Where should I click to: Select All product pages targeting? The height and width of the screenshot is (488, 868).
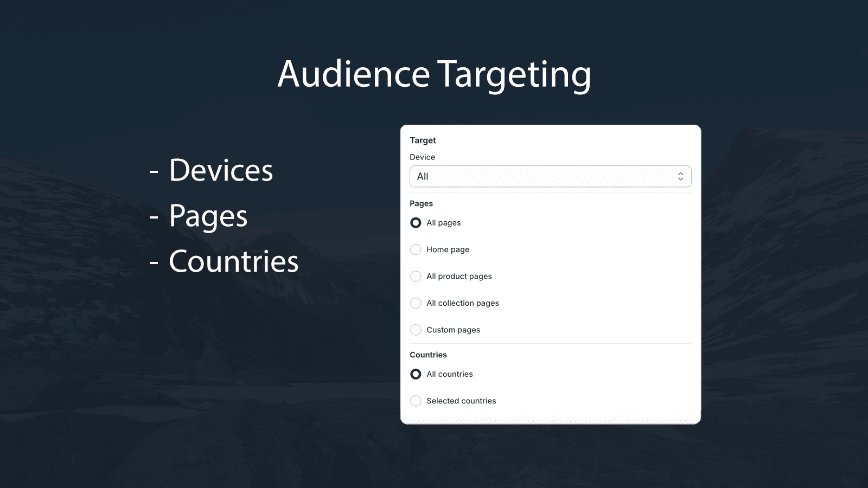(416, 276)
